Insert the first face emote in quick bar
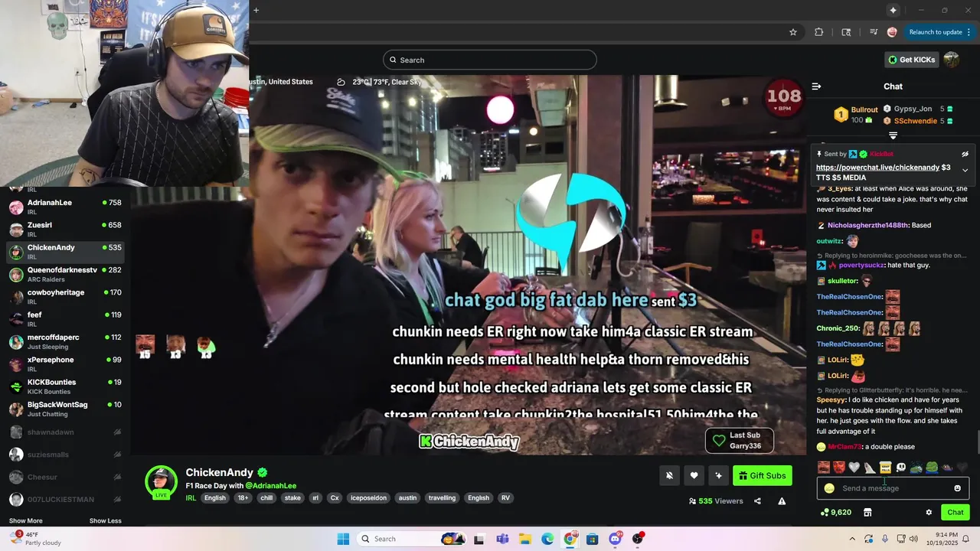980x551 pixels. tap(824, 468)
